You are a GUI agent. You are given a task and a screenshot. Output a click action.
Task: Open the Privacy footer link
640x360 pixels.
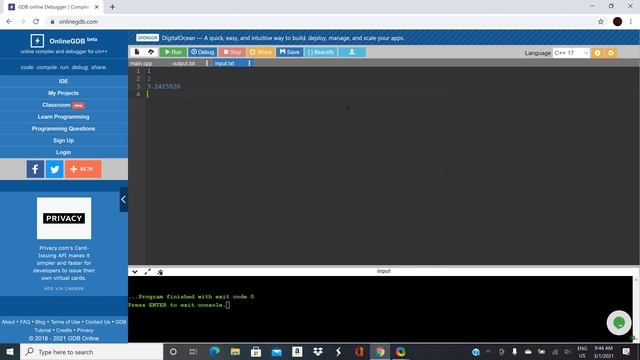(85, 330)
